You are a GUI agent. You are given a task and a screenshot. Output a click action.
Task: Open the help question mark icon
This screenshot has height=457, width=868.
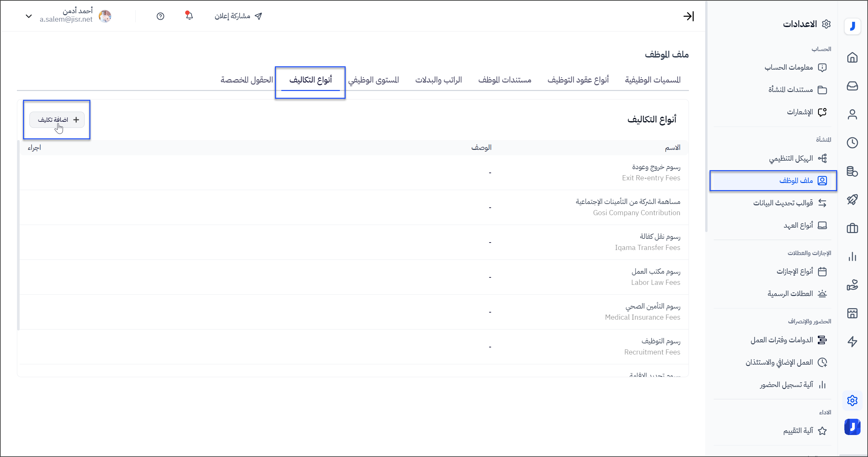click(x=160, y=16)
